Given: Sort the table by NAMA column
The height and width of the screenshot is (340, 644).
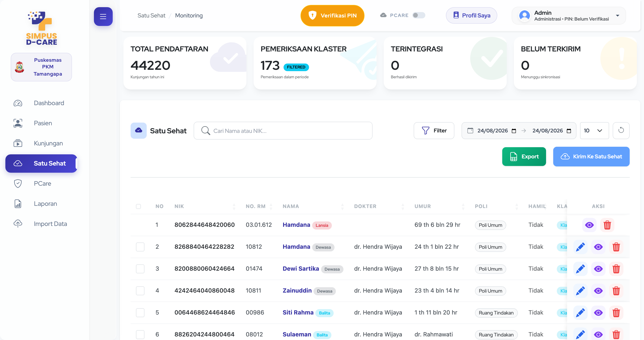Looking at the screenshot, I should [313, 206].
